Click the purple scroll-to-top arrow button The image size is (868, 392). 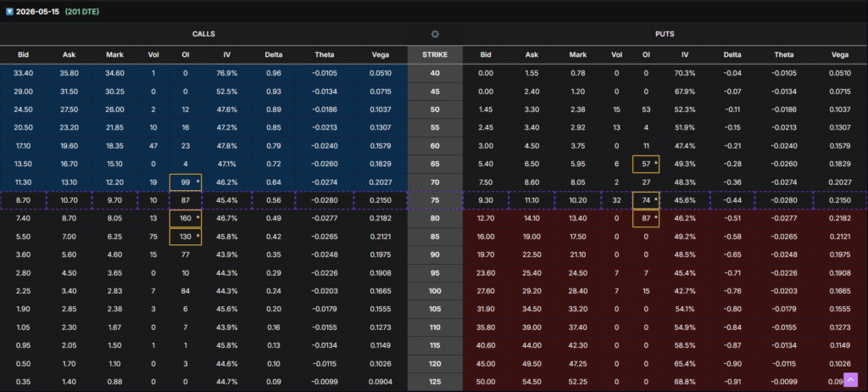[849, 380]
